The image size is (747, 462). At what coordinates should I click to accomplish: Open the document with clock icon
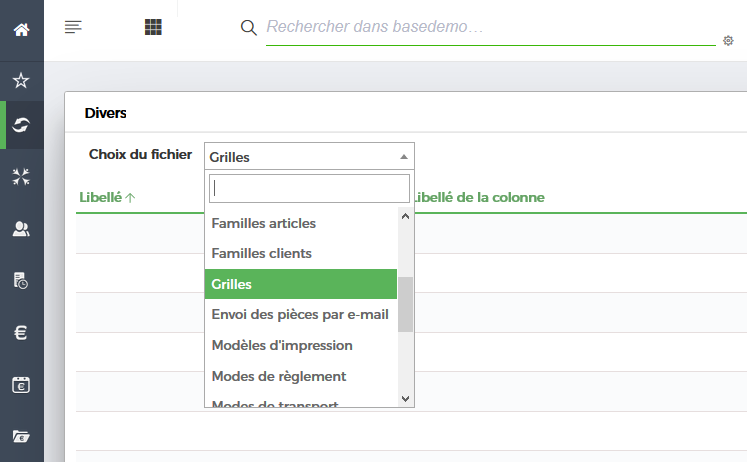[x=21, y=281]
